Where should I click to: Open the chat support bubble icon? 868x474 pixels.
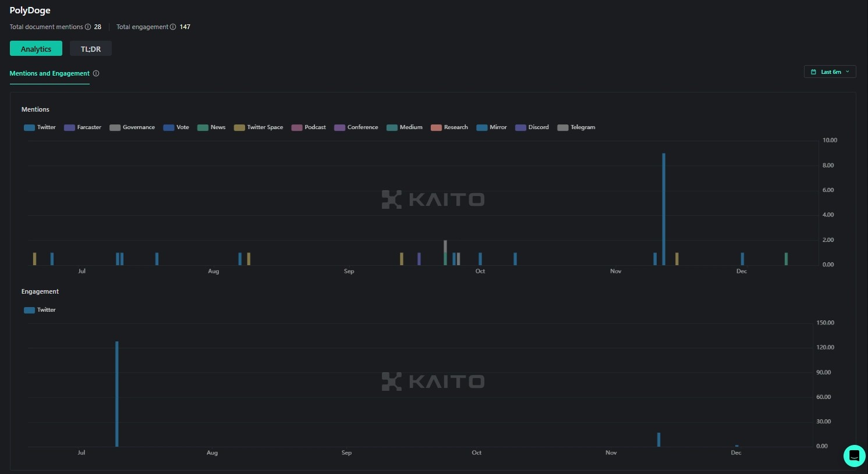pyautogui.click(x=854, y=455)
